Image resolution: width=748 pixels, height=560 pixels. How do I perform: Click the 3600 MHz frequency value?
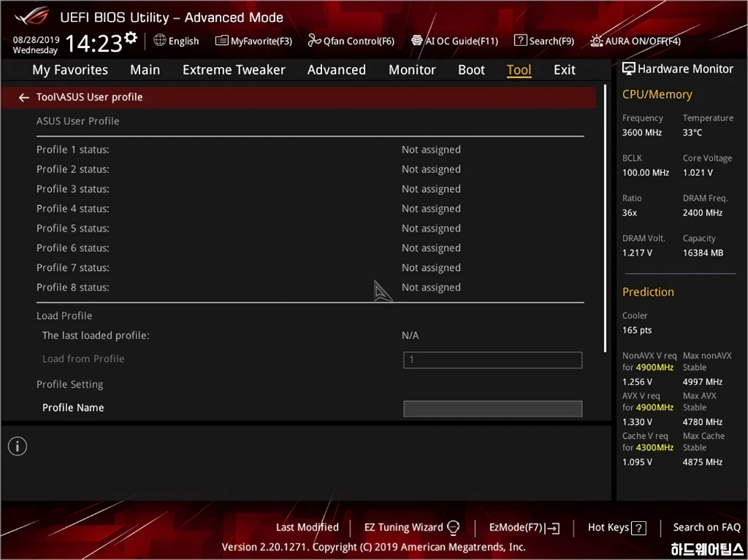tap(641, 133)
